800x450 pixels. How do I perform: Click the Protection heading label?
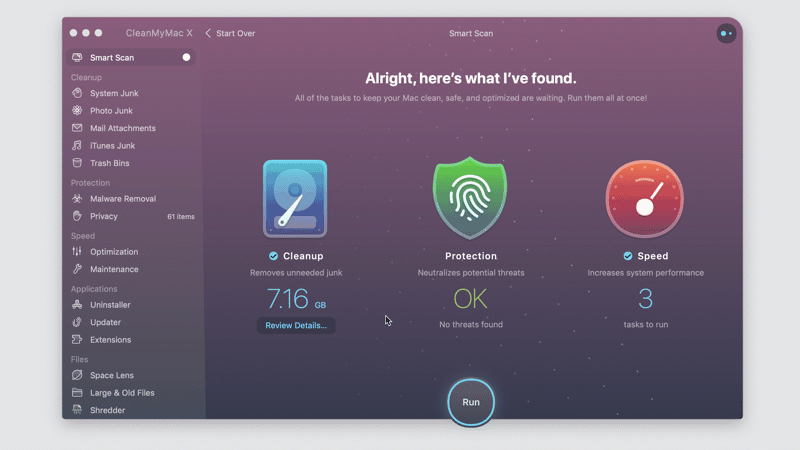471,256
